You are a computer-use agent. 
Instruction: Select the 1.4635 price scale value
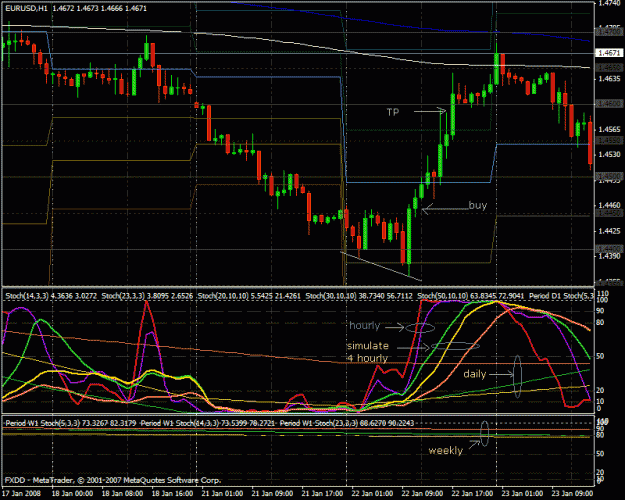(610, 79)
